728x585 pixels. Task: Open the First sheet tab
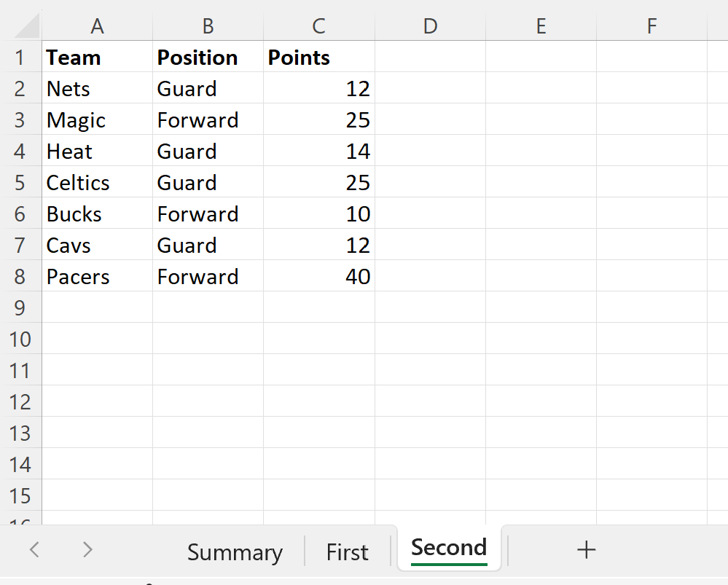[x=348, y=553]
